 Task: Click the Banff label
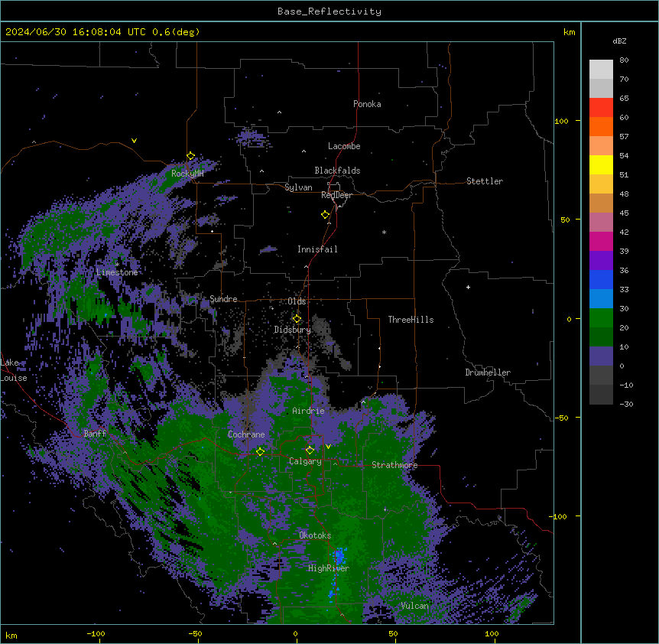tap(95, 434)
